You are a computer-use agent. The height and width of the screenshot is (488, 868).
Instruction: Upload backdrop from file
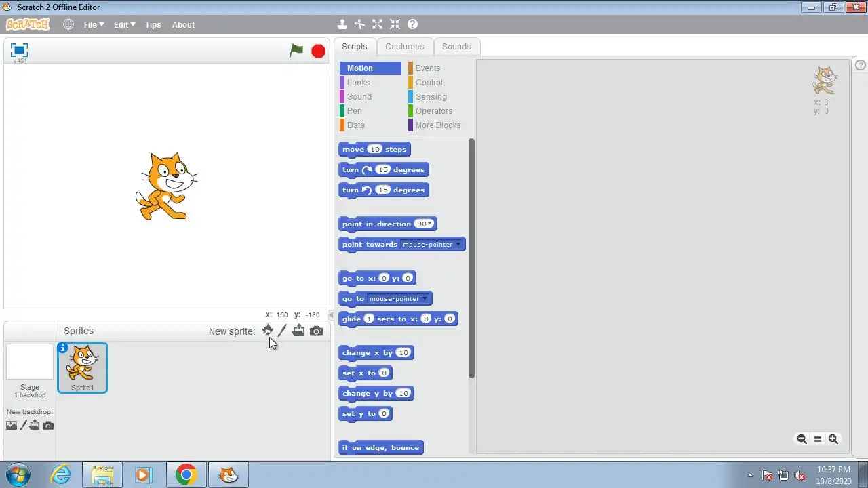point(35,426)
